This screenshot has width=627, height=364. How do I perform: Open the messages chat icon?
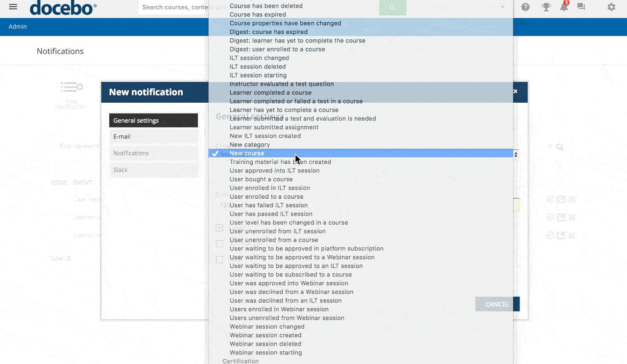point(581,7)
